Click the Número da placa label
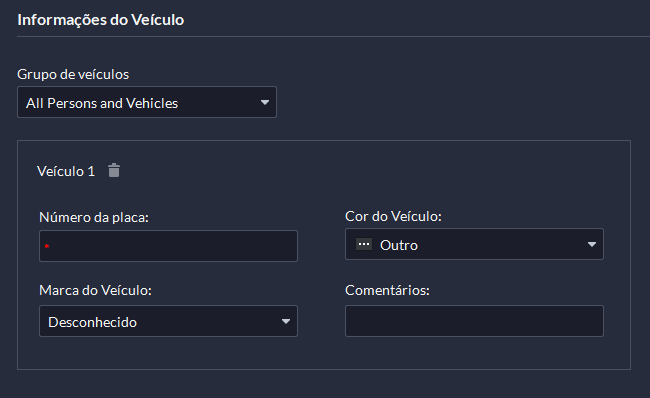The height and width of the screenshot is (398, 650). pyautogui.click(x=94, y=217)
